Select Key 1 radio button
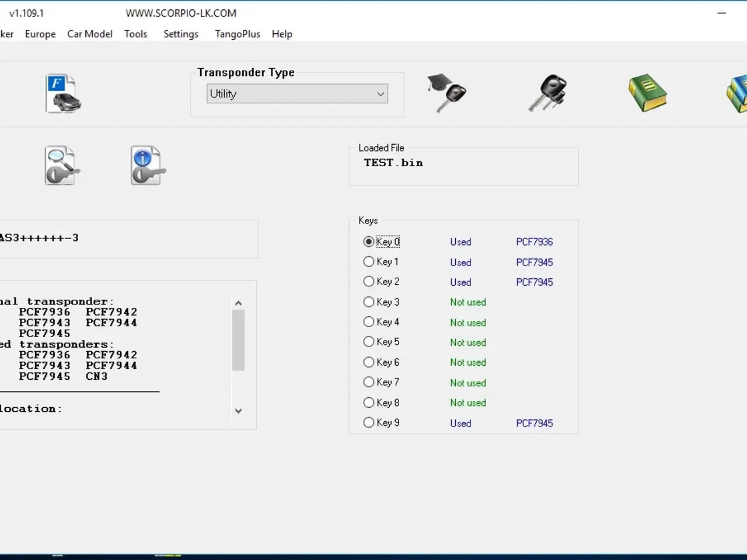This screenshot has height=560, width=747. pyautogui.click(x=369, y=262)
